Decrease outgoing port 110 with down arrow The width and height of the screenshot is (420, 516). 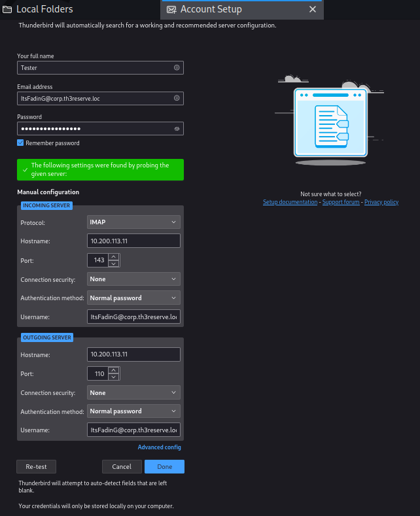tap(114, 377)
